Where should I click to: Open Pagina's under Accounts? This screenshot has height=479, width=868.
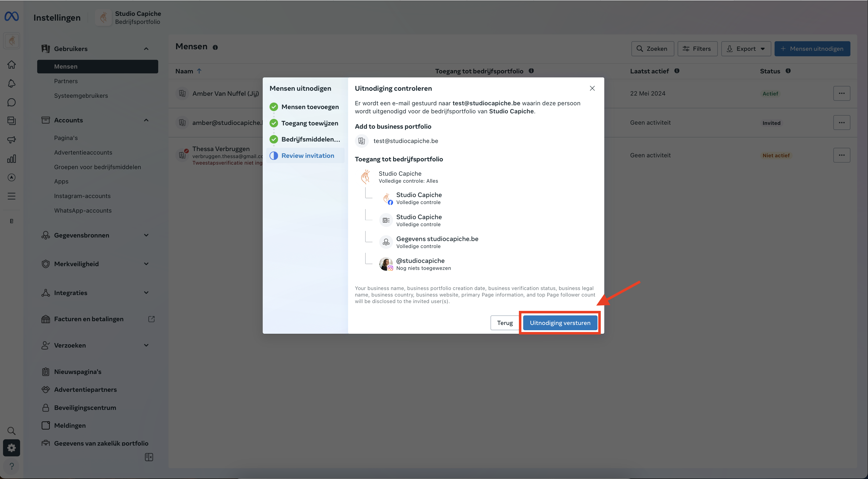tap(66, 138)
